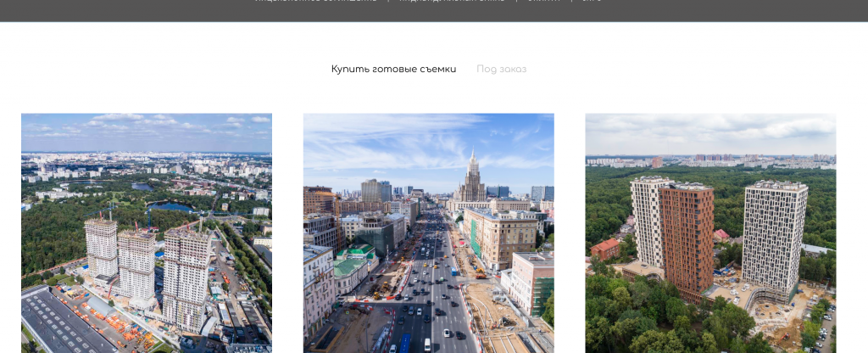Select the 'Купить готовые съемки' tab

(x=393, y=70)
